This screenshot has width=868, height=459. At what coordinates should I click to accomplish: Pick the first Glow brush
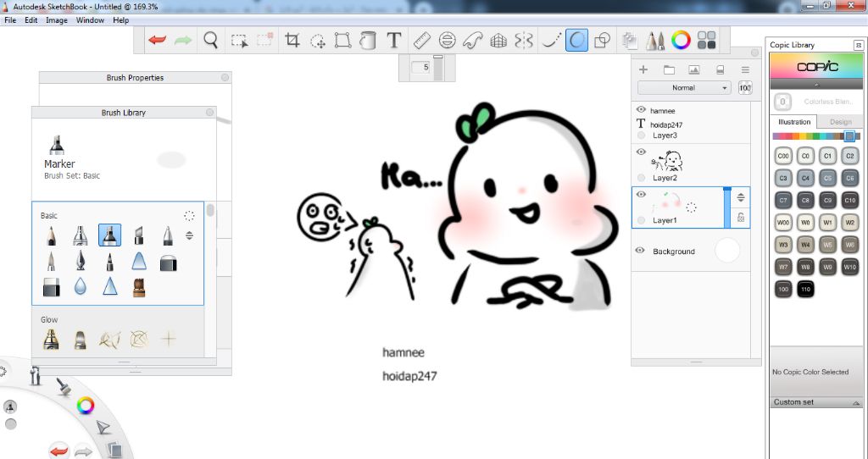click(51, 339)
